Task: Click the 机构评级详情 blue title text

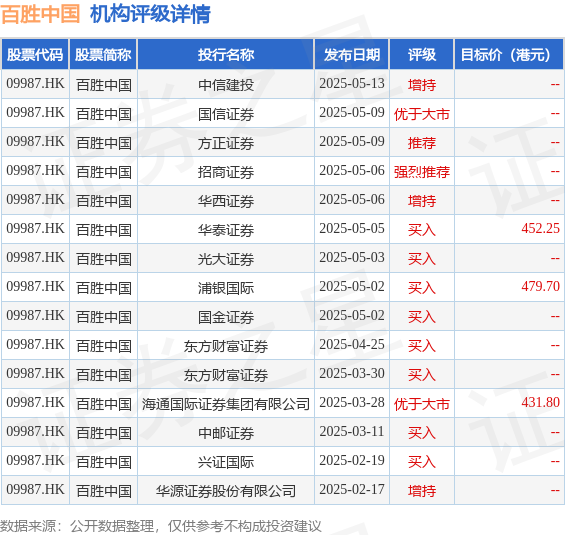Action: tap(150, 14)
